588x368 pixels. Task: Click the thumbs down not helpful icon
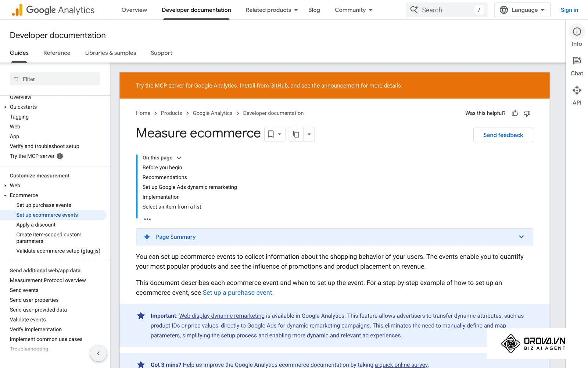527,113
